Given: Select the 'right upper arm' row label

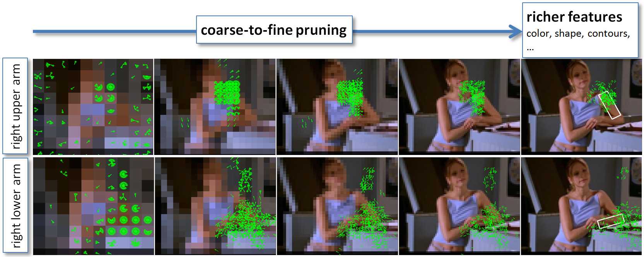Looking at the screenshot, I should coord(15,106).
